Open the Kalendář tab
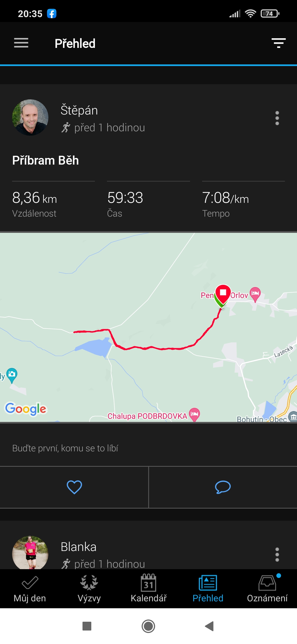297x644 pixels. point(148,589)
